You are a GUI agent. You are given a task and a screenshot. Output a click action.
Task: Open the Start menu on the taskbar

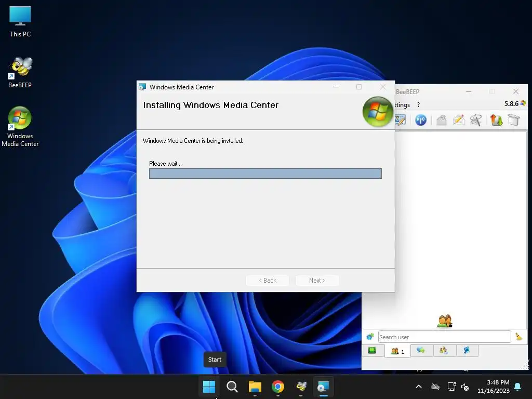tap(209, 387)
